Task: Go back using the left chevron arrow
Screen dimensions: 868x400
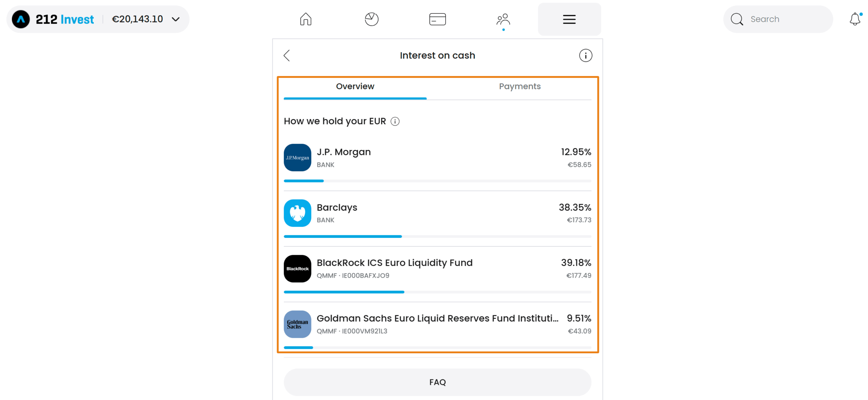Action: click(287, 55)
